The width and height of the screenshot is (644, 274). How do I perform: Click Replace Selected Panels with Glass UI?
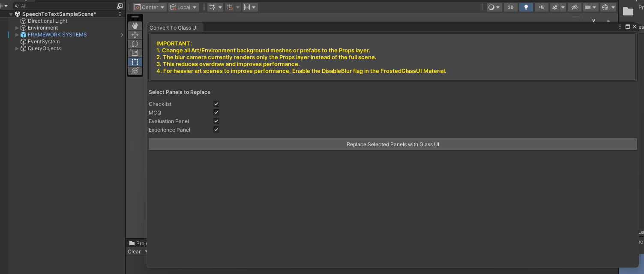[393, 145]
